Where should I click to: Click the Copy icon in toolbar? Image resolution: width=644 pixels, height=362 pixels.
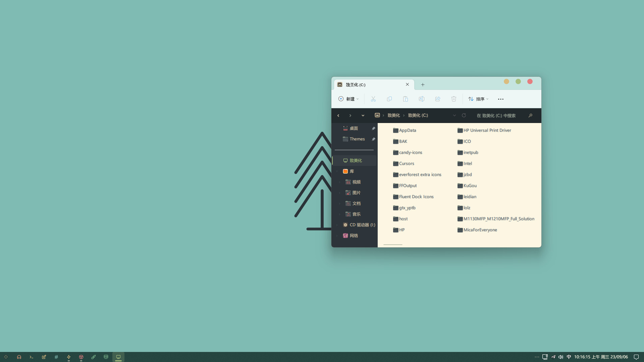[389, 99]
